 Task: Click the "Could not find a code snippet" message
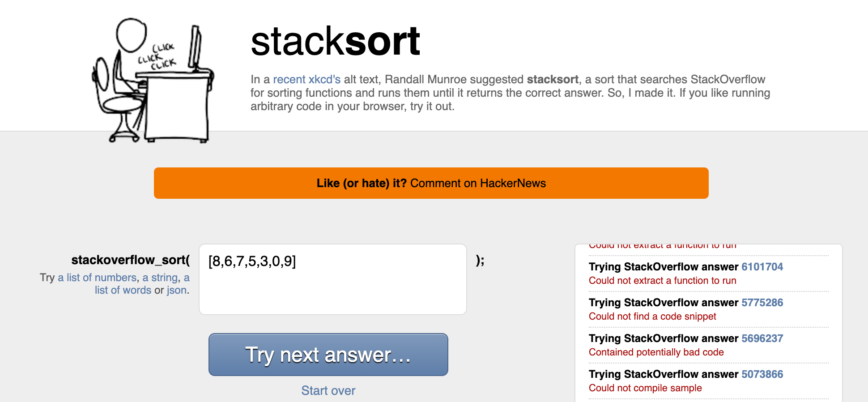click(652, 316)
